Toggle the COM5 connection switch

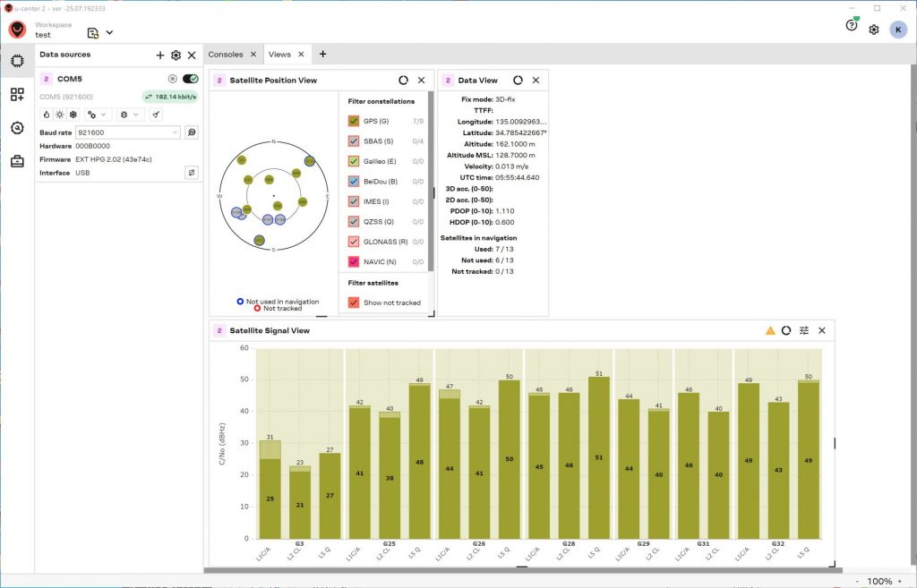tap(190, 79)
